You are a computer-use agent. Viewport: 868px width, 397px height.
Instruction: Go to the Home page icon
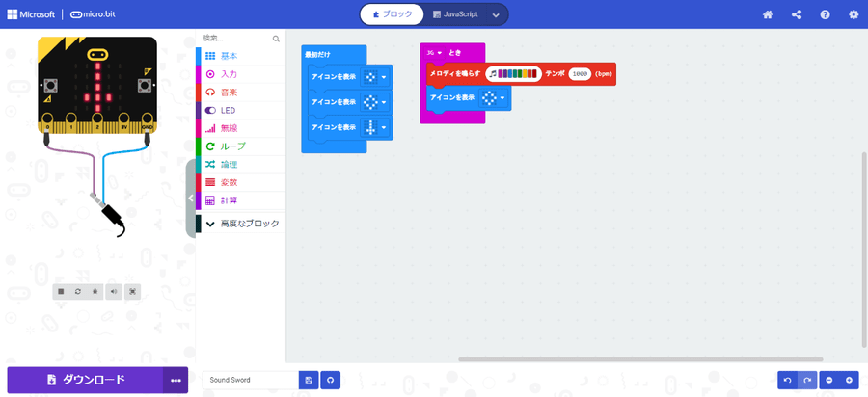[768, 14]
